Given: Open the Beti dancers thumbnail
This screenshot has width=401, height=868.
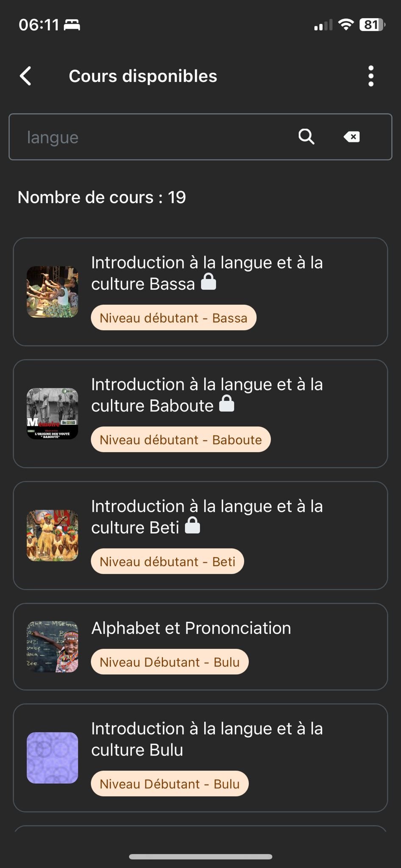Looking at the screenshot, I should click(53, 535).
